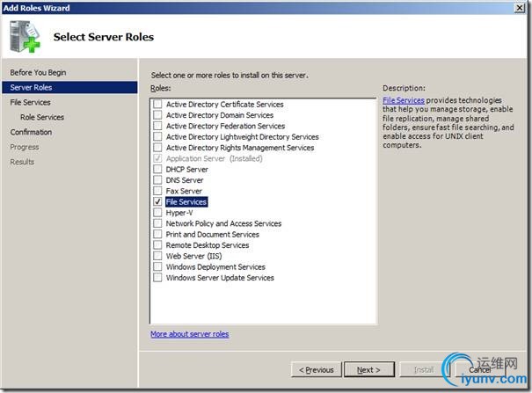Screen dimensions: 532x393
Task: Enable Active Directory Federation Services checkbox
Action: (157, 126)
